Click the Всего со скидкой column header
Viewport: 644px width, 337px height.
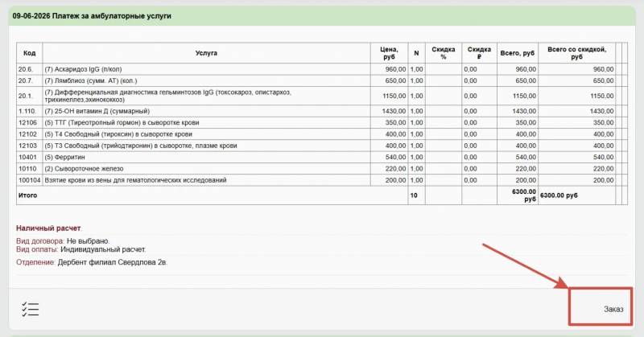point(576,53)
